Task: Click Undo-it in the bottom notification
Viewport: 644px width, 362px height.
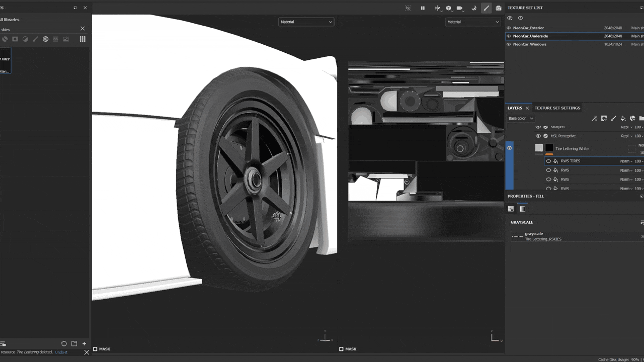Action: [x=60, y=352]
